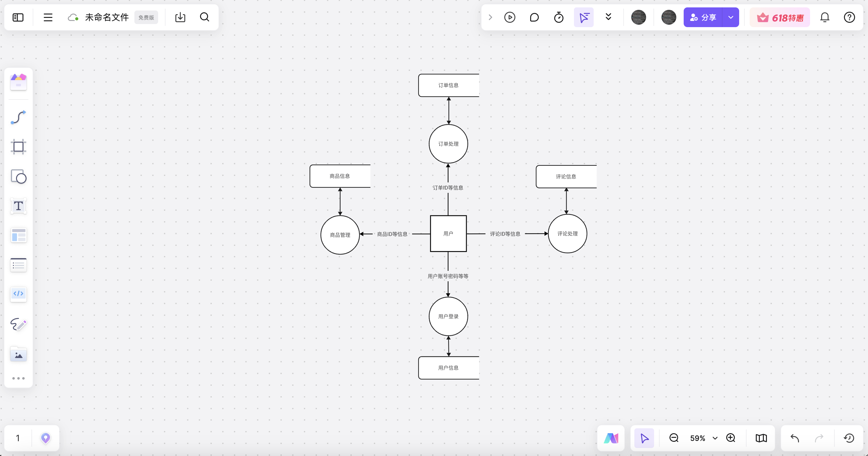The height and width of the screenshot is (456, 868).
Task: Toggle the minimap icon
Action: click(761, 438)
